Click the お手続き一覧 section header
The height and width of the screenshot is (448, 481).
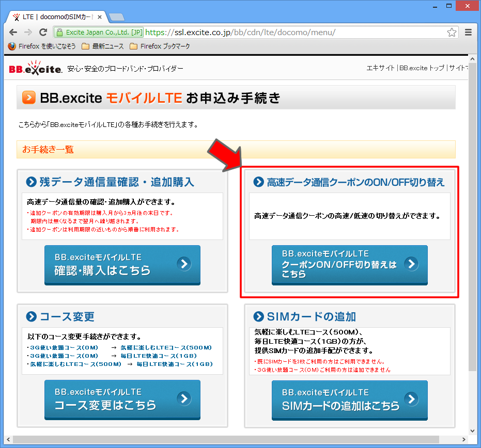pos(236,150)
